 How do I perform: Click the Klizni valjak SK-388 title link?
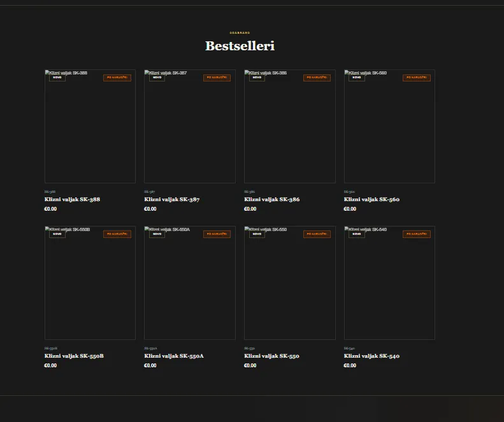tap(72, 199)
